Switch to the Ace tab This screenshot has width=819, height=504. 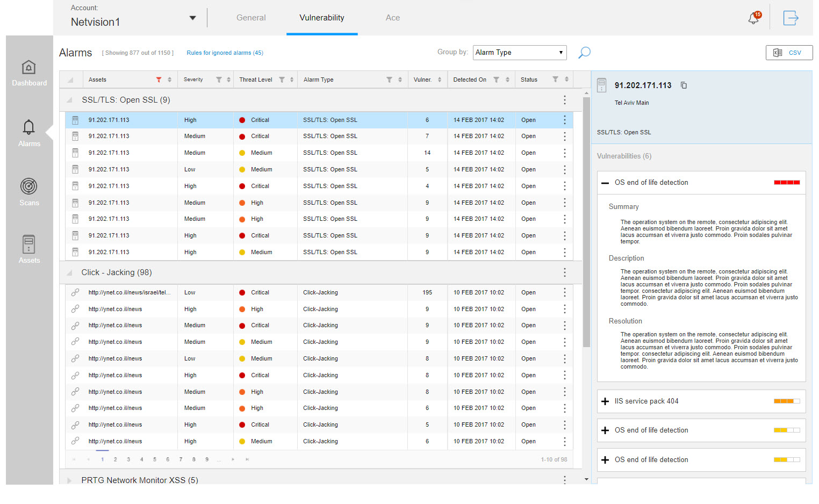393,18
